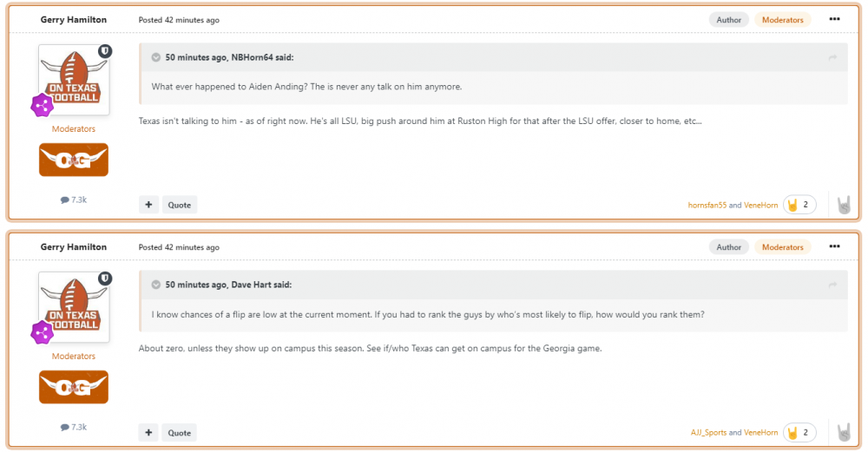The image size is (868, 452).
Task: Click Quote button on second post
Action: pyautogui.click(x=180, y=432)
